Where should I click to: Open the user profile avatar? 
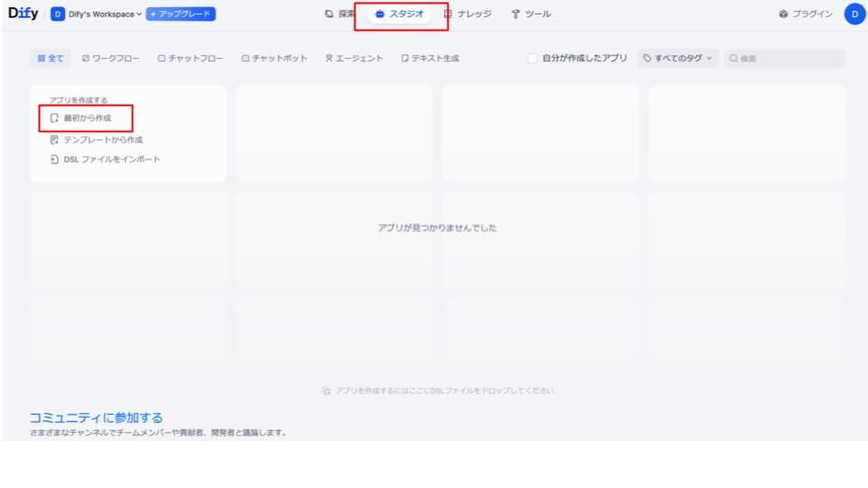click(853, 14)
